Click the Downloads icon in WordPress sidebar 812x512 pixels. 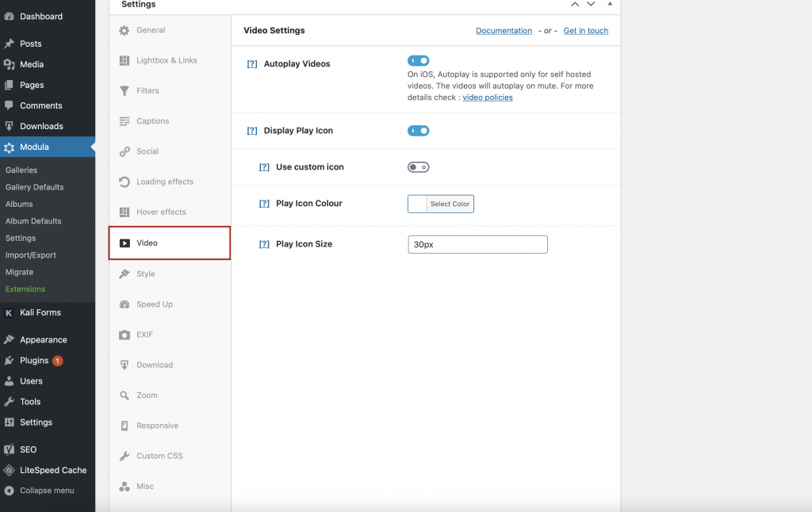[x=9, y=126]
